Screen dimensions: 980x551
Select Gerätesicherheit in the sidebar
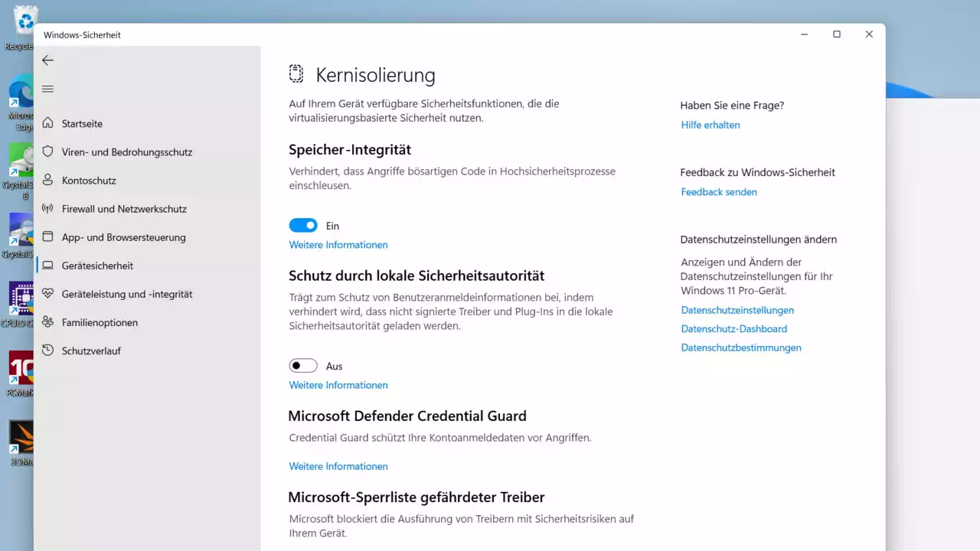tap(97, 266)
